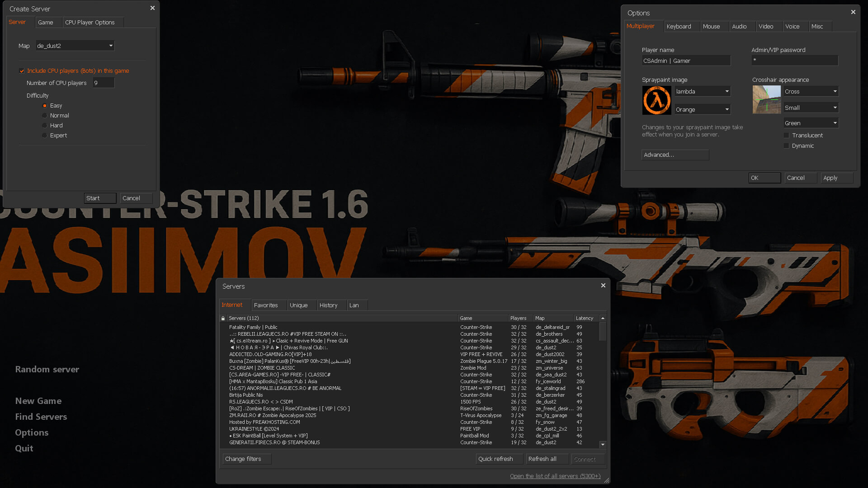Click Cancel in Options window
The image size is (868, 488).
(801, 178)
